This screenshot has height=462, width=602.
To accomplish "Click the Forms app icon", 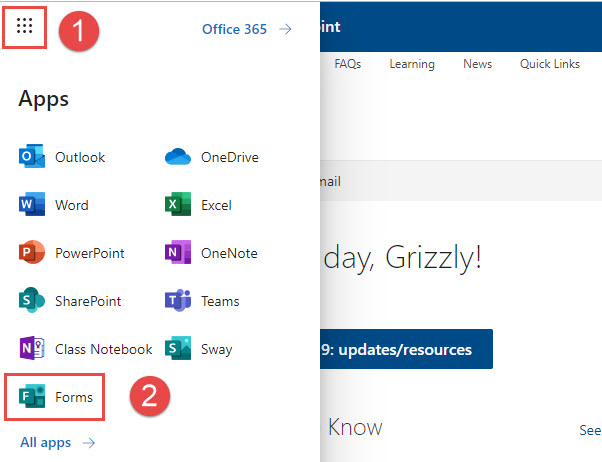I will [32, 396].
